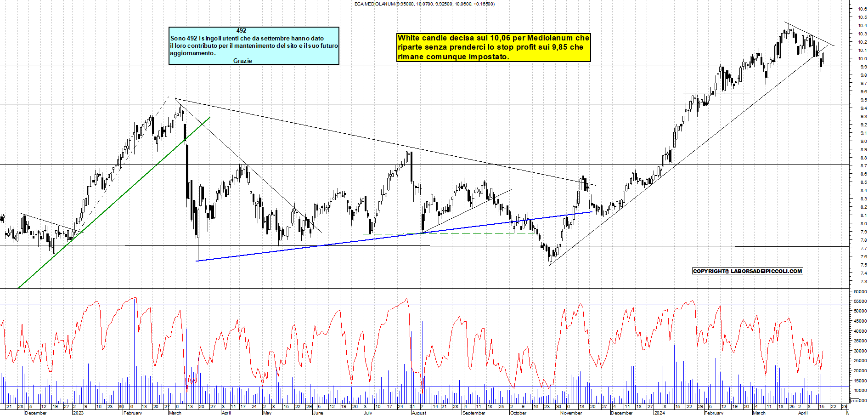Click the November month label
The height and width of the screenshot is (415, 868).
[x=571, y=413]
